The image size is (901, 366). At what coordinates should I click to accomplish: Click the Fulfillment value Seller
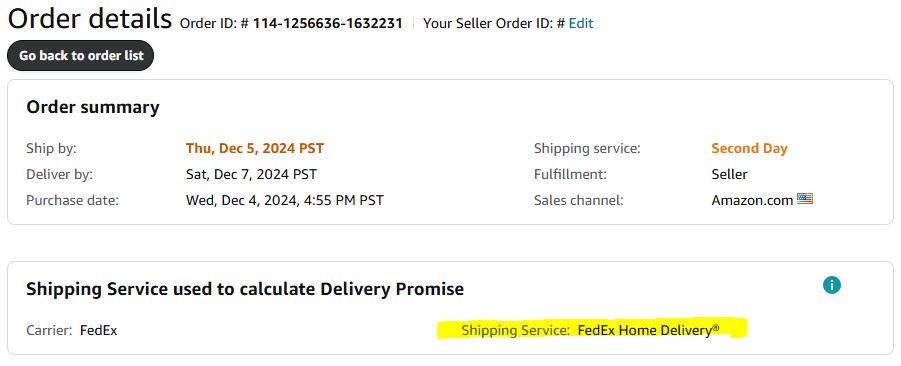729,174
